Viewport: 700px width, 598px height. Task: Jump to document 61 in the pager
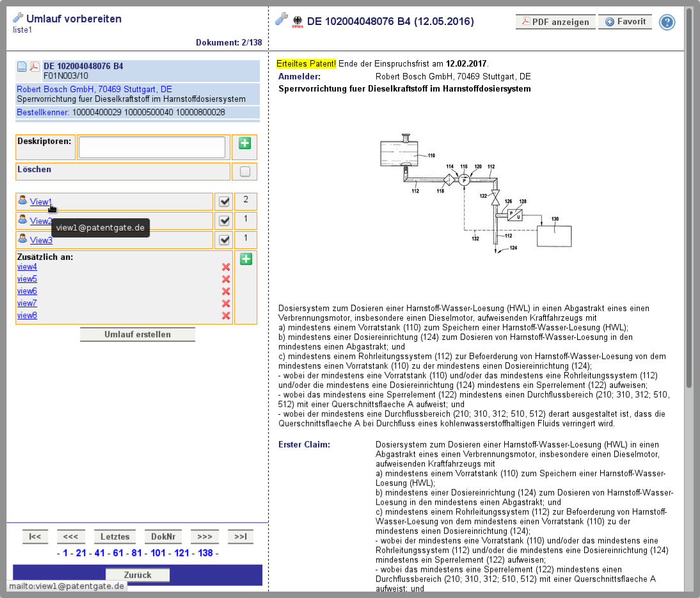coord(118,553)
